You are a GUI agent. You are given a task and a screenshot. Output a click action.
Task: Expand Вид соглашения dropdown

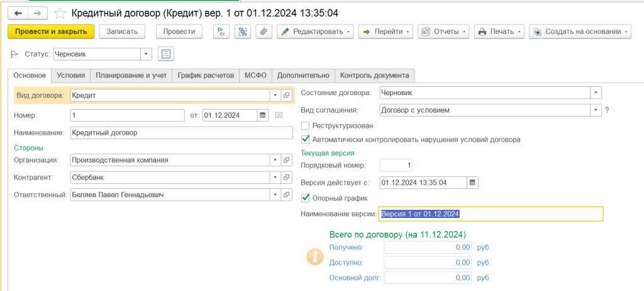pos(596,110)
